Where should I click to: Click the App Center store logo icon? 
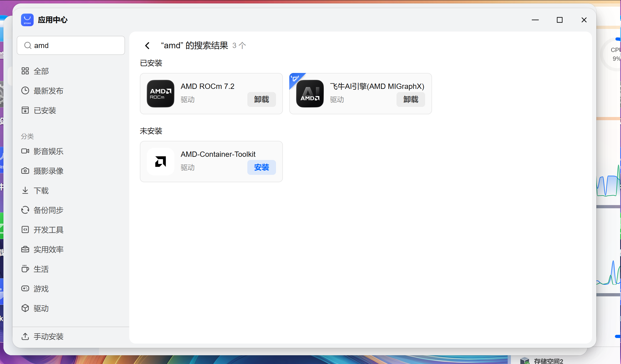click(27, 20)
